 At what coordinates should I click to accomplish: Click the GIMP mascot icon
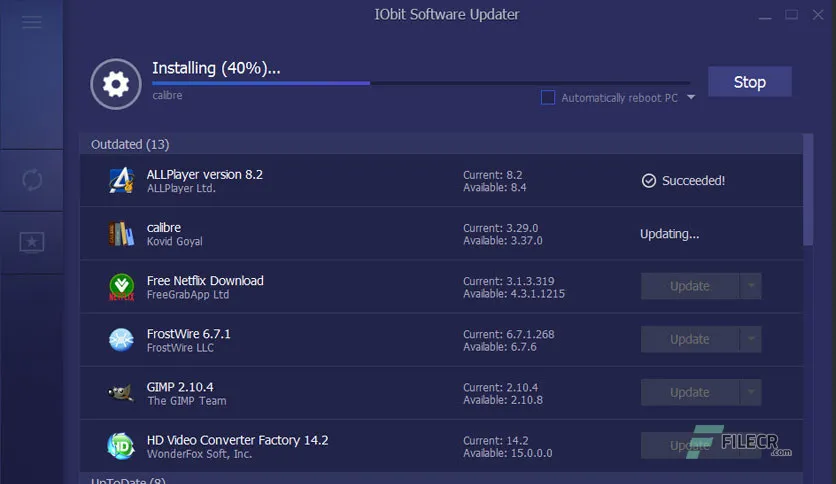click(x=120, y=393)
